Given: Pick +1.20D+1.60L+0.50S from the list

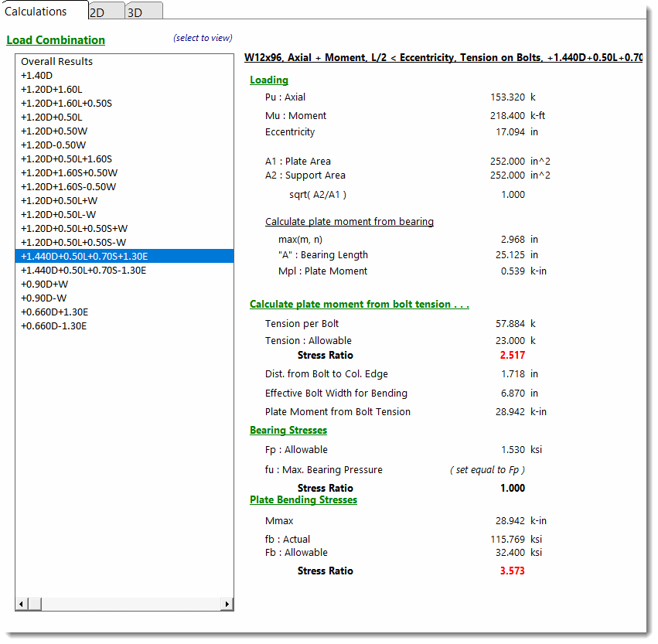Looking at the screenshot, I should tap(66, 104).
